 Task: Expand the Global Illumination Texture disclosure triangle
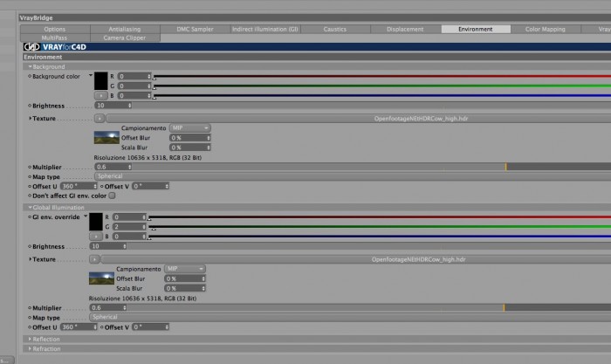30,259
